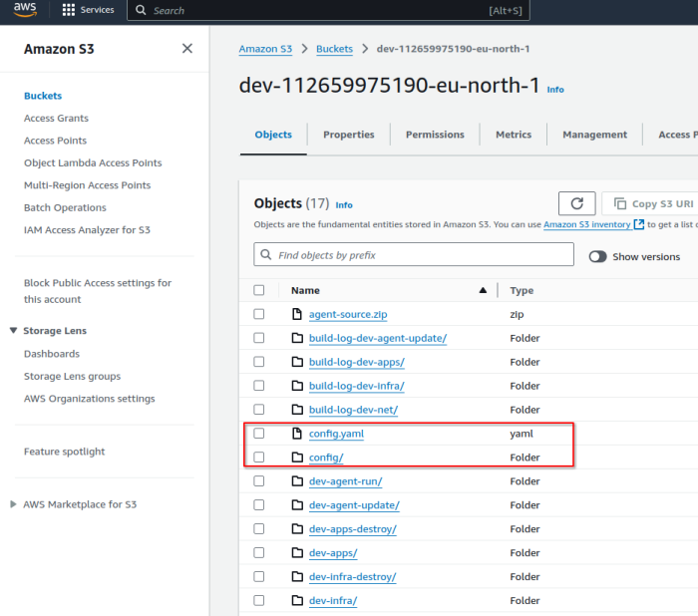Screen dimensions: 698x616
Task: Open IAM Access Analyzer for S3
Action: point(87,229)
